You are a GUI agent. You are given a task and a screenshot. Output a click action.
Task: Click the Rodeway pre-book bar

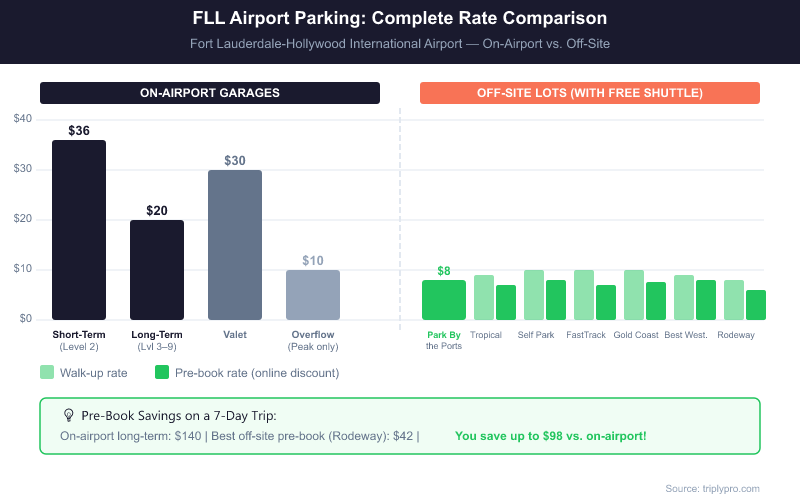click(756, 305)
